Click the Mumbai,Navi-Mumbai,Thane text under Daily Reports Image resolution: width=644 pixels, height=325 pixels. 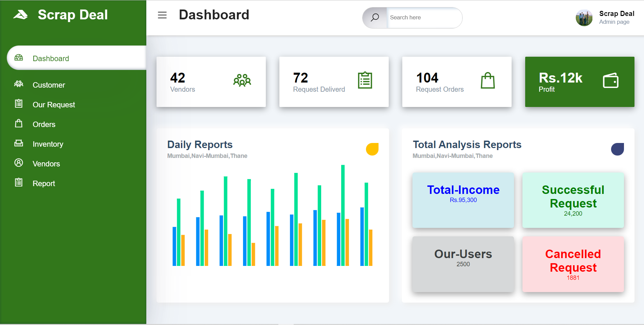click(x=207, y=156)
